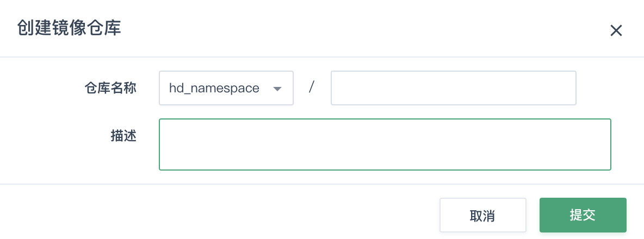Click inside the 描述 description text area
This screenshot has height=239, width=644.
pos(385,144)
